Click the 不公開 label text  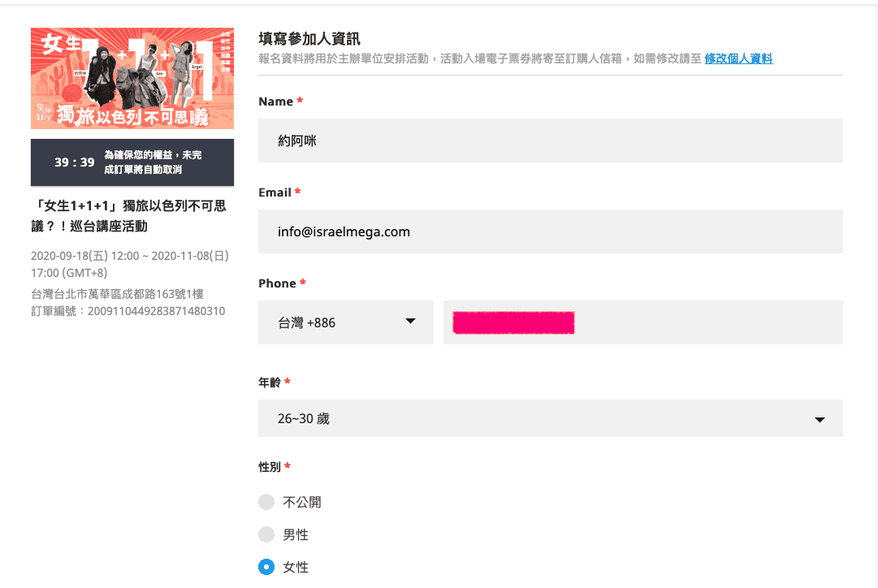(x=302, y=503)
